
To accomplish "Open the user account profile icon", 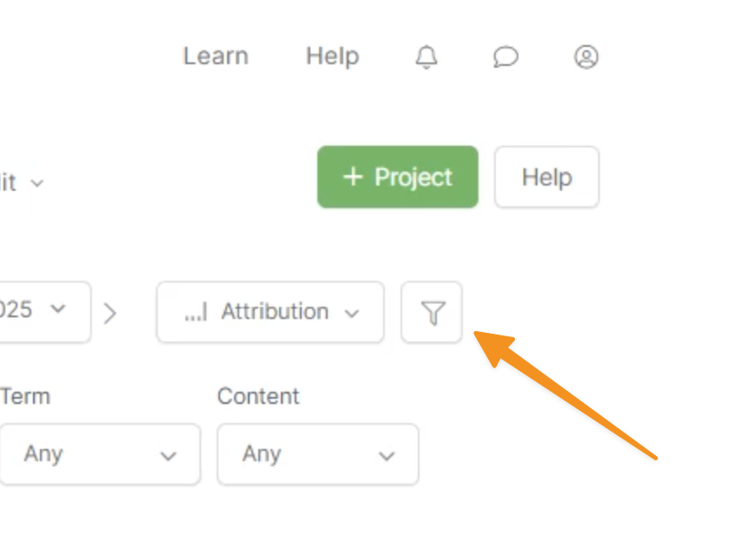I will click(x=587, y=57).
